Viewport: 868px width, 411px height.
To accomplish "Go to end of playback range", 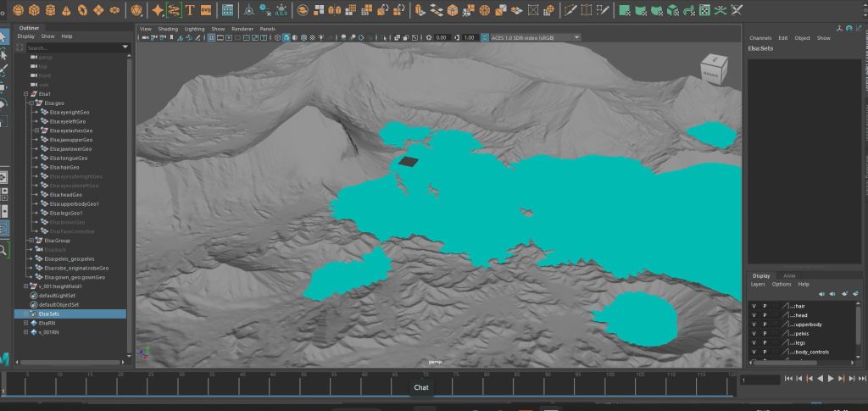I will click(862, 379).
